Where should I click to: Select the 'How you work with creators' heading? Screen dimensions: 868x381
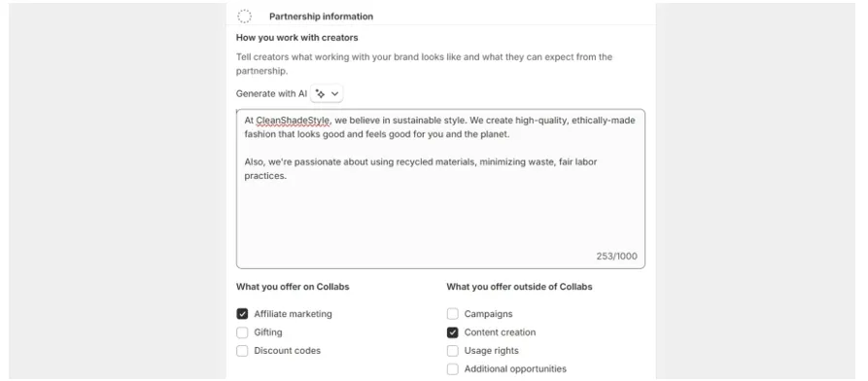[x=296, y=38]
